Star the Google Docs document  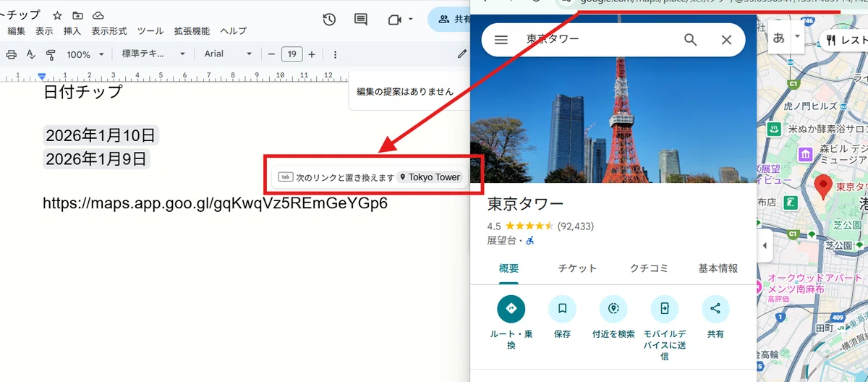[57, 15]
